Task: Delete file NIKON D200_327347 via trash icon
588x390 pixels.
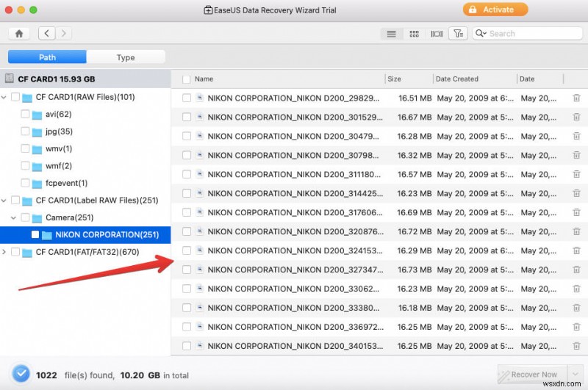Action: click(x=576, y=270)
